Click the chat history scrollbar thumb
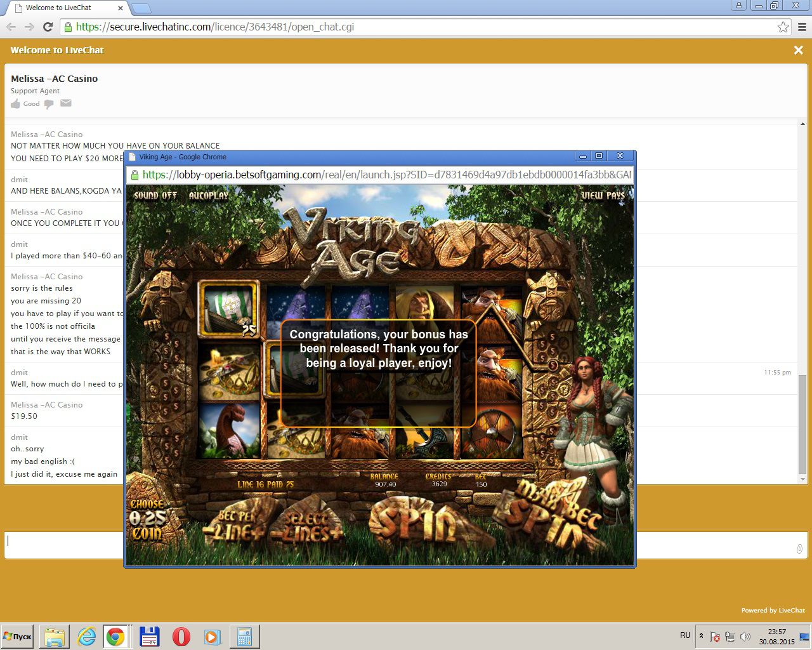 click(x=802, y=424)
